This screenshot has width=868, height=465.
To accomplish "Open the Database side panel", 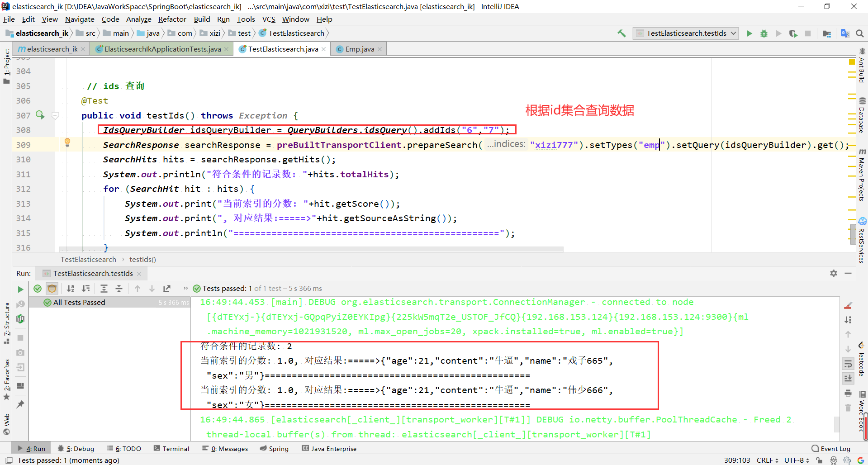I will pyautogui.click(x=862, y=115).
